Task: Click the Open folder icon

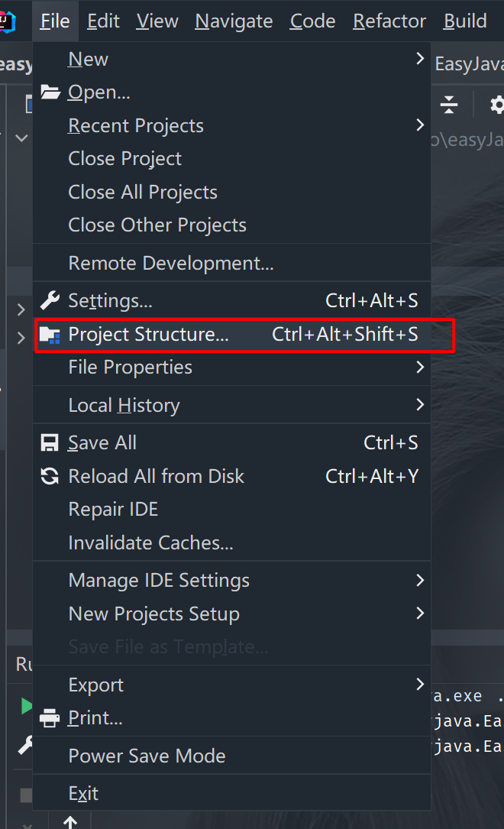Action: click(x=50, y=92)
